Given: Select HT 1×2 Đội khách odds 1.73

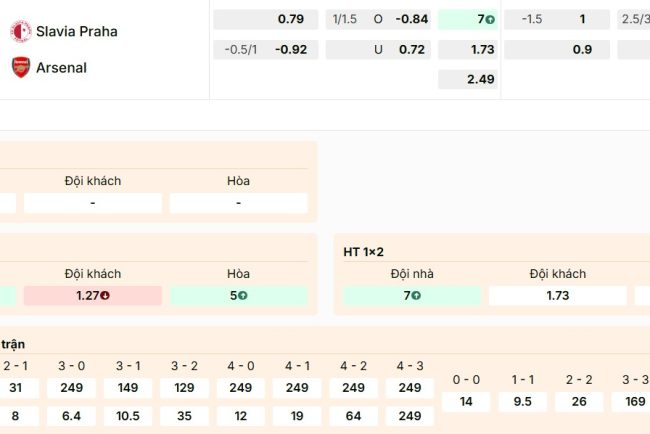Looking at the screenshot, I should point(557,296).
